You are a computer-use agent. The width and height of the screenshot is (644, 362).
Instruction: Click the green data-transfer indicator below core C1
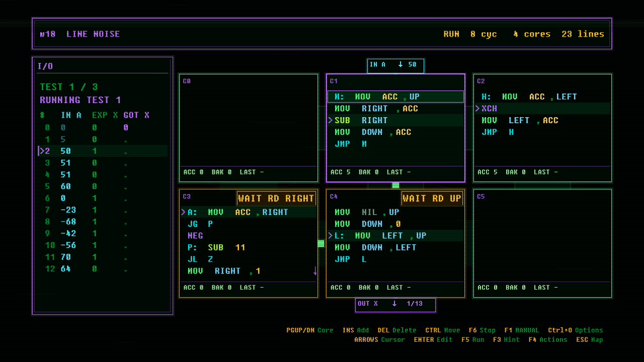[x=395, y=186]
